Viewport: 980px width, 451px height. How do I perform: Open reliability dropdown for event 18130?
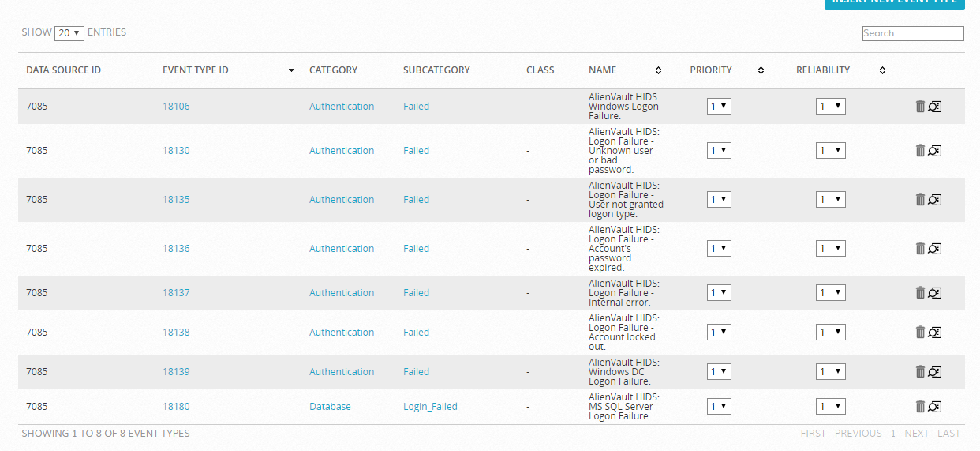pos(831,150)
